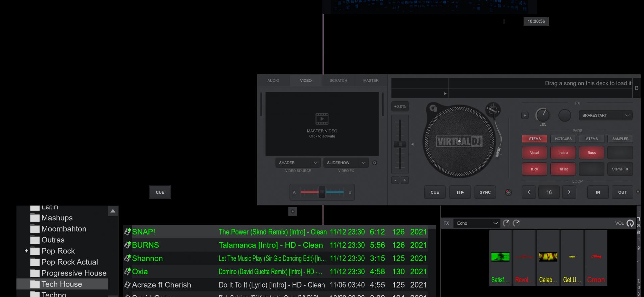The width and height of the screenshot is (644, 297).
Task: Click the deck B pitch fader handle
Action: (x=400, y=144)
